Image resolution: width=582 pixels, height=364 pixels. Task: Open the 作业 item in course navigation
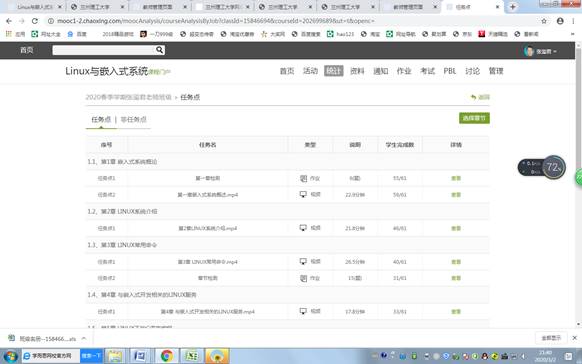[404, 71]
